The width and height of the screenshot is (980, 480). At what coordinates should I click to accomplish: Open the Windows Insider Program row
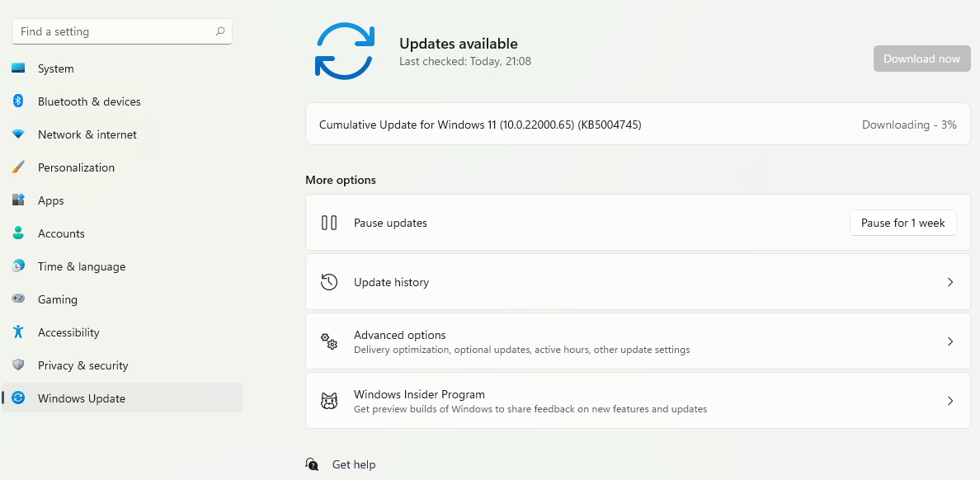coord(638,401)
